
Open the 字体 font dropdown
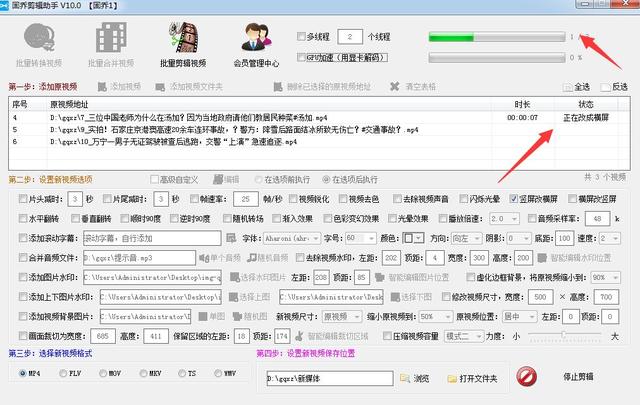(292, 238)
